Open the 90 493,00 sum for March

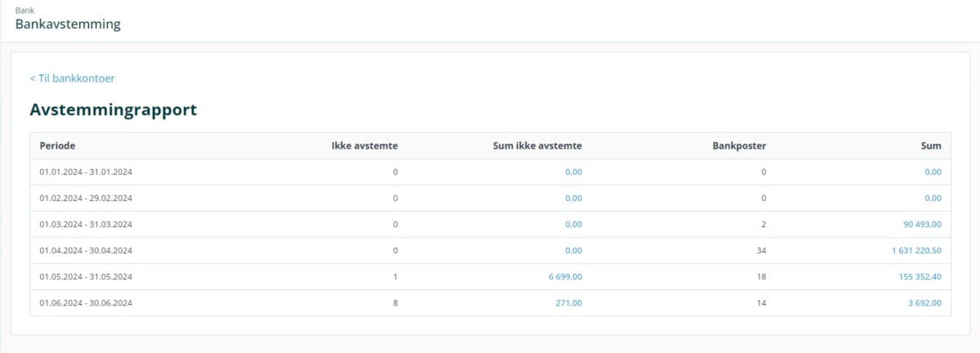(919, 225)
